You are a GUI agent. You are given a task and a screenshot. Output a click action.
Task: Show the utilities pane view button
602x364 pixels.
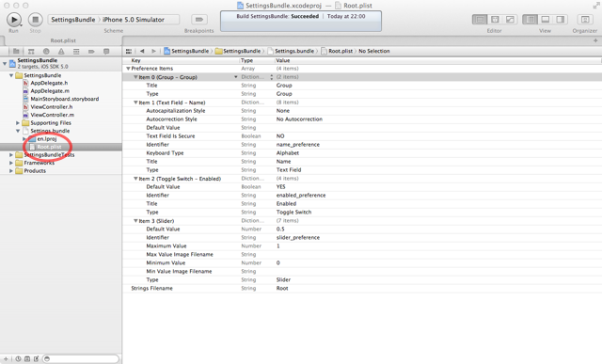pos(561,19)
